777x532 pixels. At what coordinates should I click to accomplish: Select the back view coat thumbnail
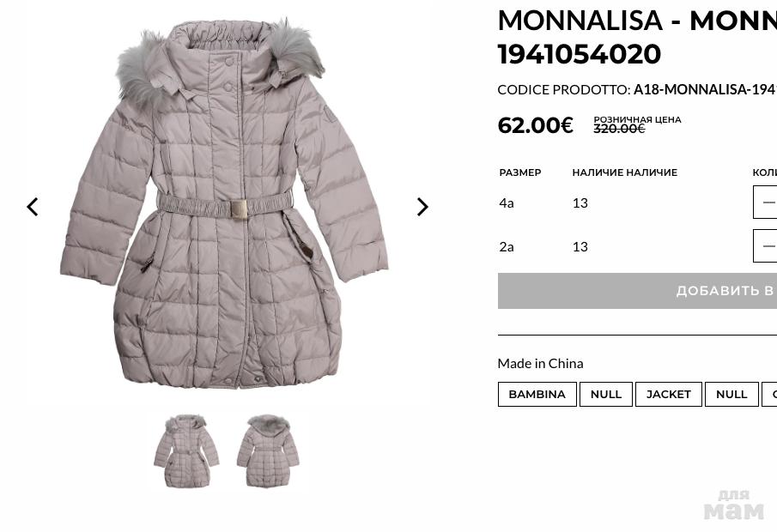(268, 451)
